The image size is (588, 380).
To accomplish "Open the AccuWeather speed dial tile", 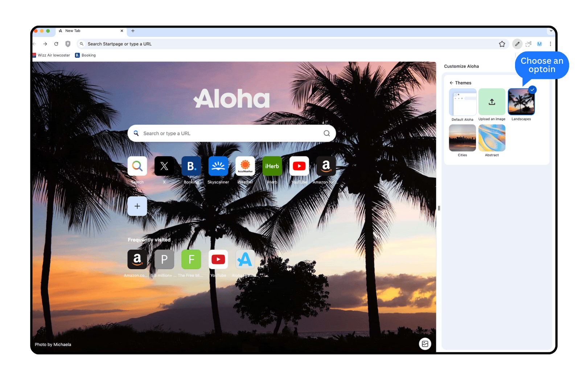I will pyautogui.click(x=245, y=166).
